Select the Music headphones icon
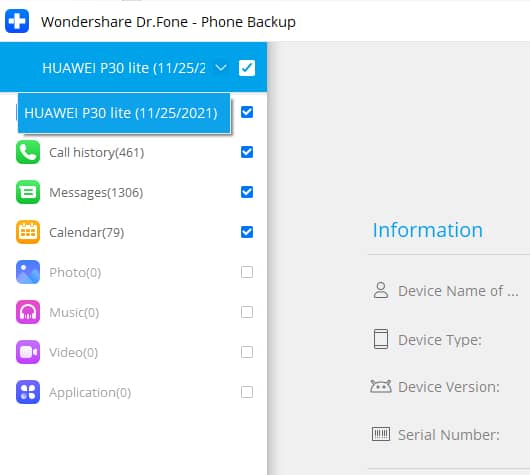Image resolution: width=530 pixels, height=475 pixels. [x=28, y=312]
